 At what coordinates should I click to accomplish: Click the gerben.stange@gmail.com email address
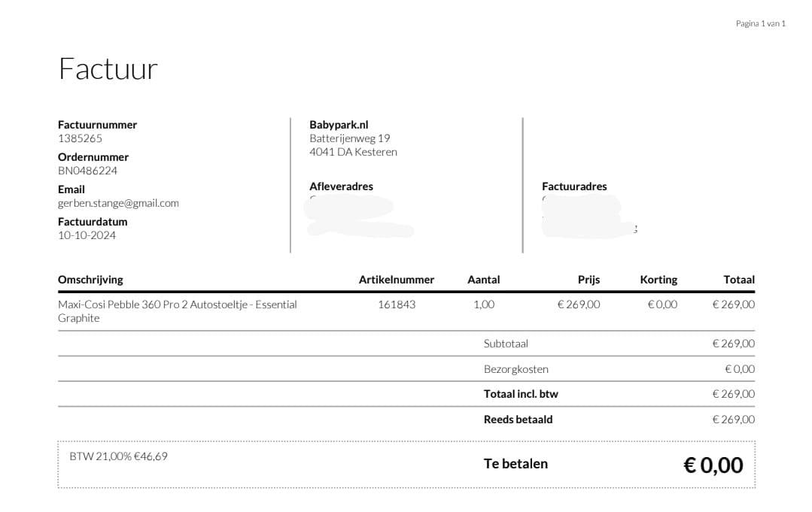click(x=118, y=203)
